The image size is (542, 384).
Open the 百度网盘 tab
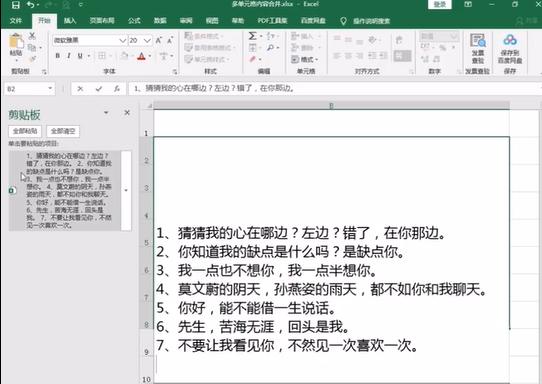[313, 21]
